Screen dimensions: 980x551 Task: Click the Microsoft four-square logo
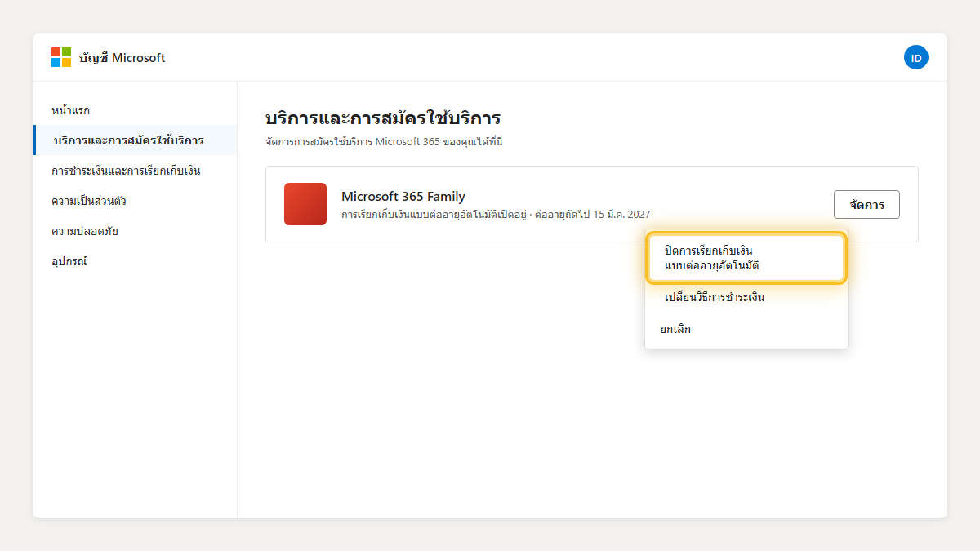pos(61,57)
